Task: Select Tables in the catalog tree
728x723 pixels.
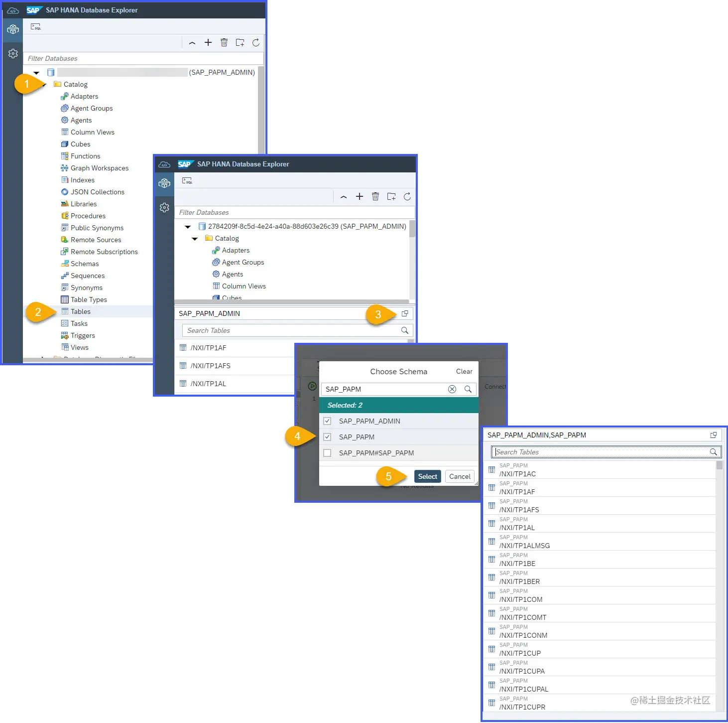Action: (x=80, y=311)
